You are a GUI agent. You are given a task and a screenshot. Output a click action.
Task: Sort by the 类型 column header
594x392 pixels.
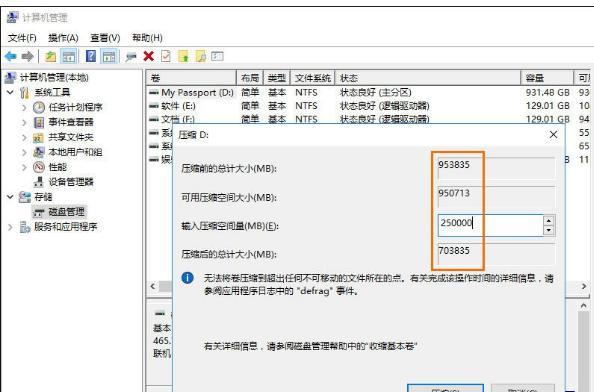pyautogui.click(x=277, y=78)
